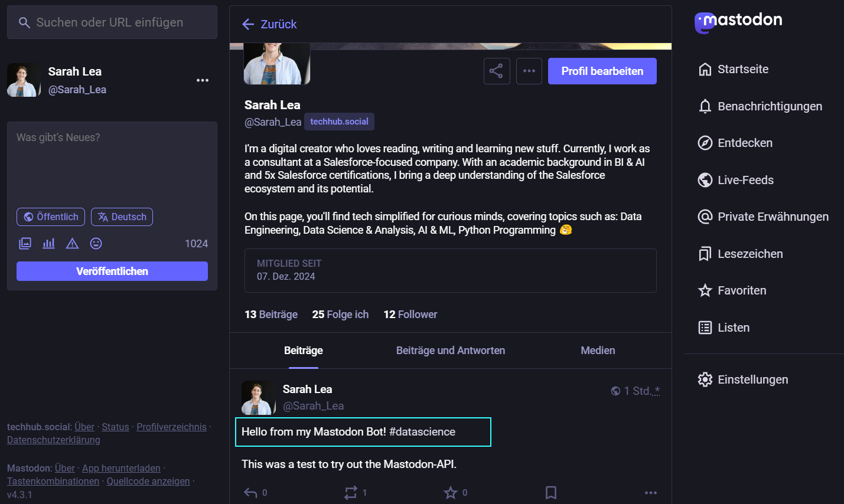This screenshot has width=844, height=504.
Task: Add a poll to the post
Action: pos(49,244)
